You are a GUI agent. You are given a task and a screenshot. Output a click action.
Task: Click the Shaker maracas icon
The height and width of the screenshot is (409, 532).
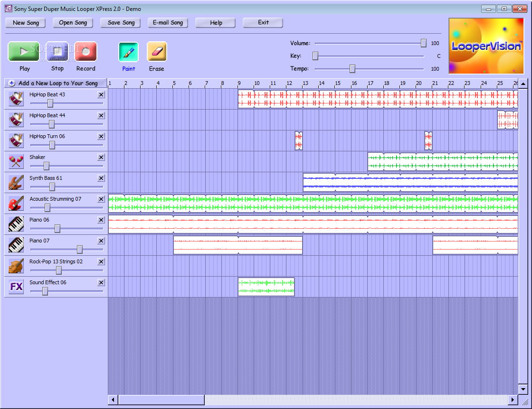click(16, 161)
